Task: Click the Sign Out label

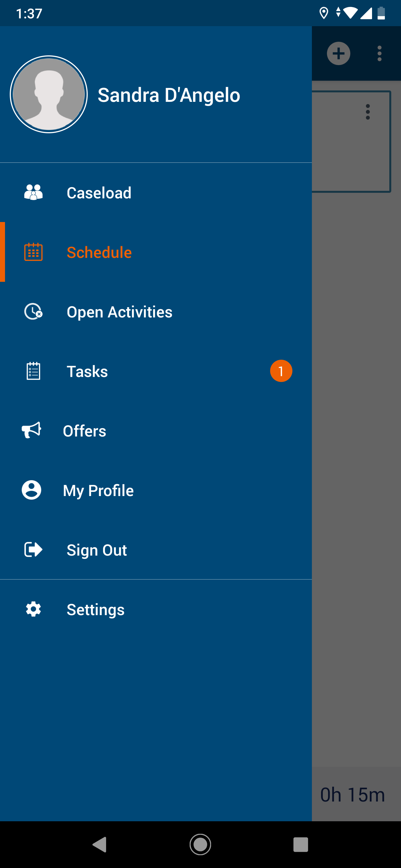Action: coord(97,550)
